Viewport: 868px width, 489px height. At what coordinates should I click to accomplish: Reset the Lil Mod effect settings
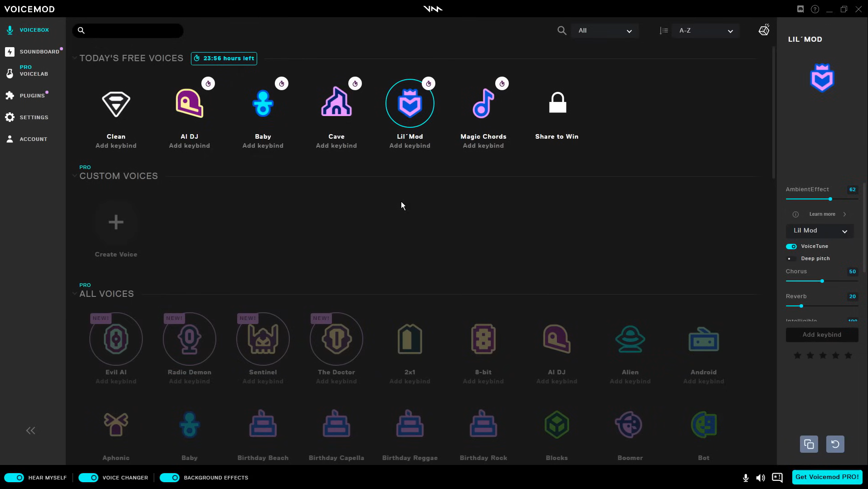coord(835,444)
